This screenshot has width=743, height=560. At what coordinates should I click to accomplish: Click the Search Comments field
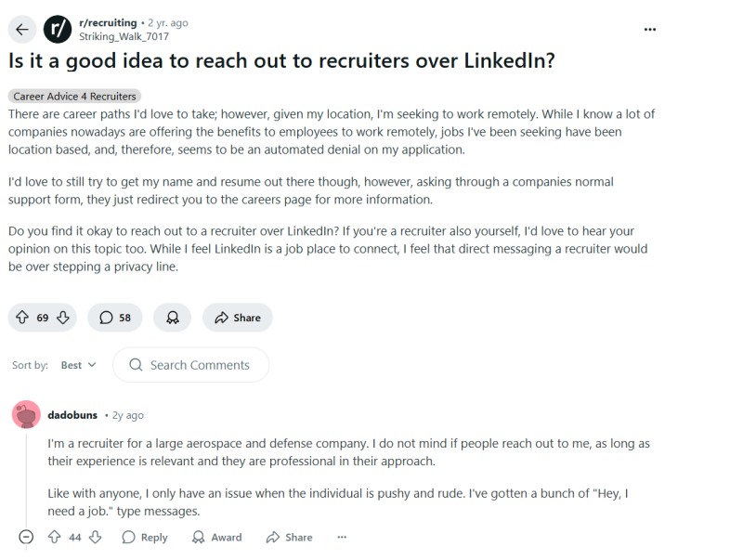(x=190, y=365)
